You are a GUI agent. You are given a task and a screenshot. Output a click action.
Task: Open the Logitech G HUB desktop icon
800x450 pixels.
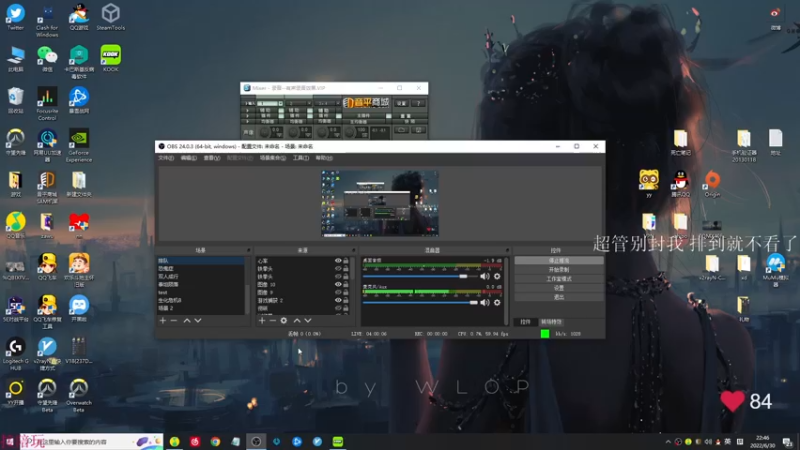(15, 354)
